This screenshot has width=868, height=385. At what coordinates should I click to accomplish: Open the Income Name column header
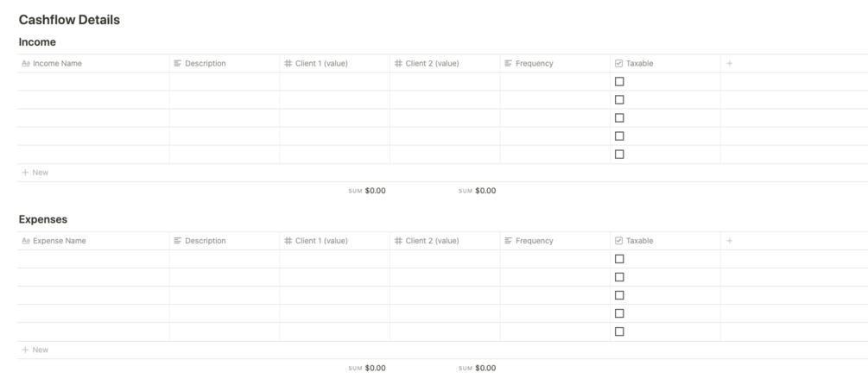click(x=93, y=64)
